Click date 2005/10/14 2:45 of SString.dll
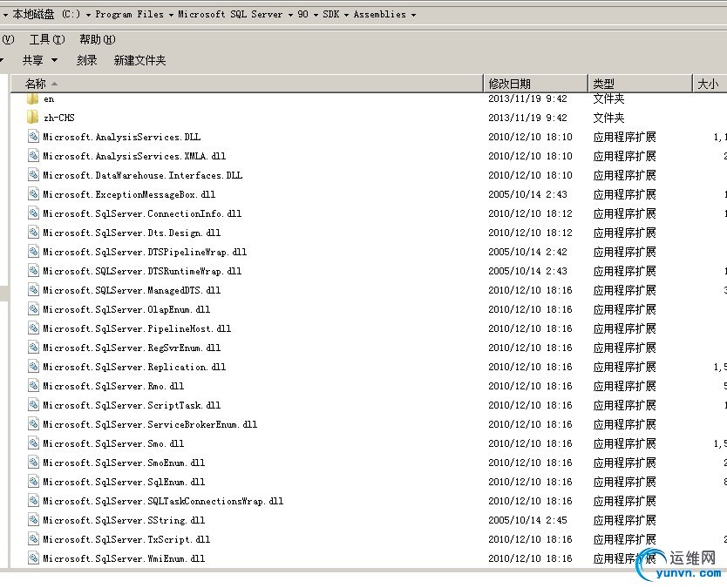 click(527, 520)
